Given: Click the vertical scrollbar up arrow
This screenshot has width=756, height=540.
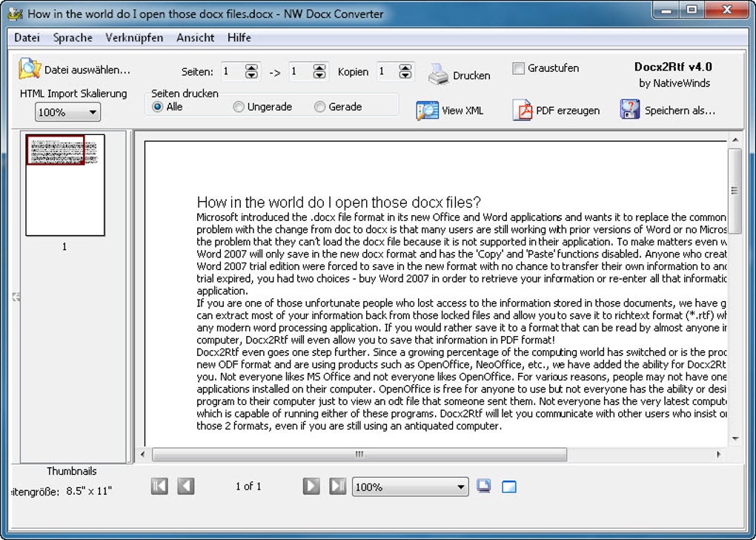Looking at the screenshot, I should pos(735,140).
